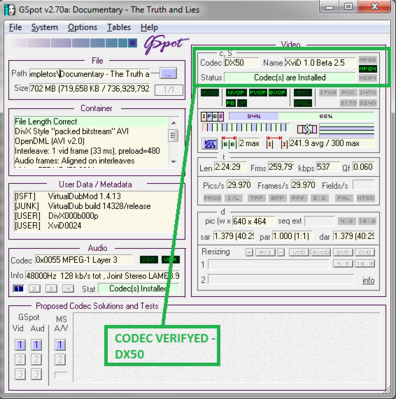
Task: Click the browse '...' button beside Path
Action: click(168, 74)
